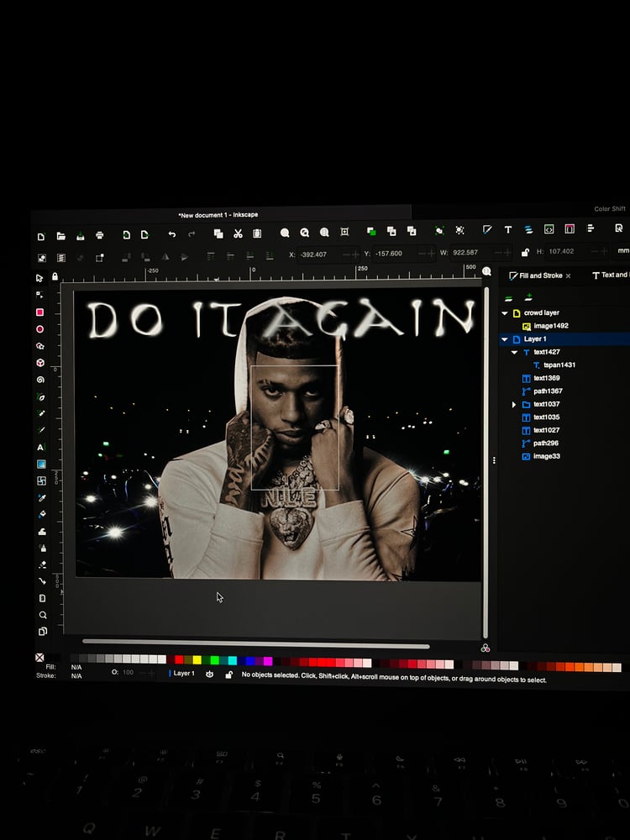Select the Pen Bezier tool

click(40, 396)
